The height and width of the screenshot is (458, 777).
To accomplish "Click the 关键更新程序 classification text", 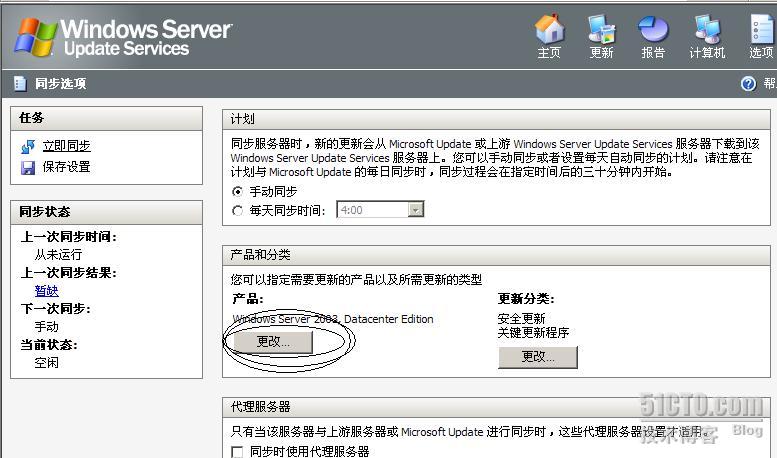I will tap(533, 333).
